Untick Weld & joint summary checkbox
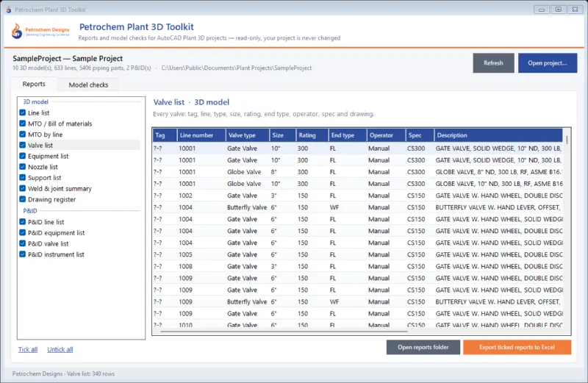588x383 pixels. pyautogui.click(x=23, y=189)
